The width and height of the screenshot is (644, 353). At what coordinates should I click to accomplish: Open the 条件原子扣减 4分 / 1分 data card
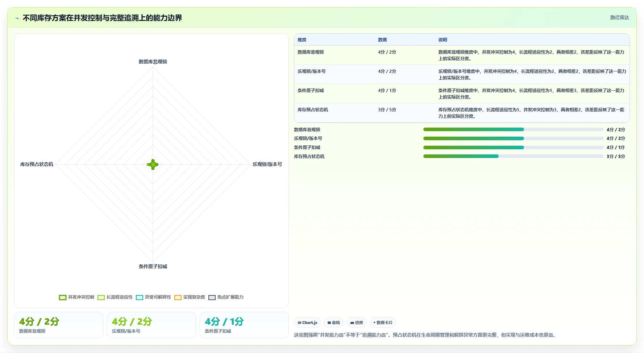pyautogui.click(x=244, y=325)
